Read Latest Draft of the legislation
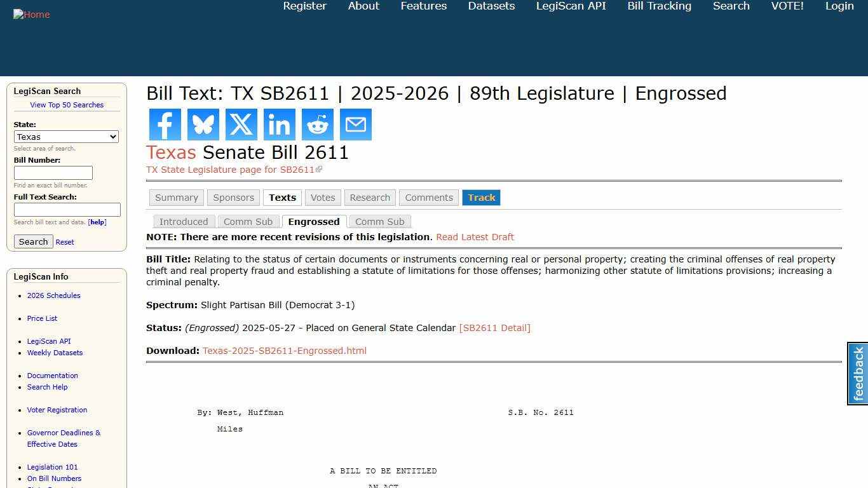Viewport: 868px width, 488px height. (x=475, y=236)
